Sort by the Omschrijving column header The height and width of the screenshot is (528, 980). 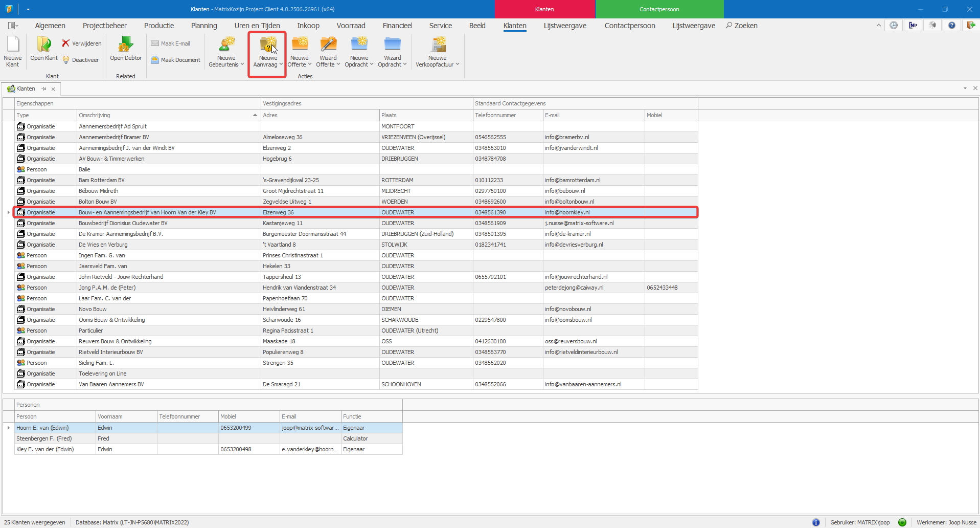click(x=168, y=115)
